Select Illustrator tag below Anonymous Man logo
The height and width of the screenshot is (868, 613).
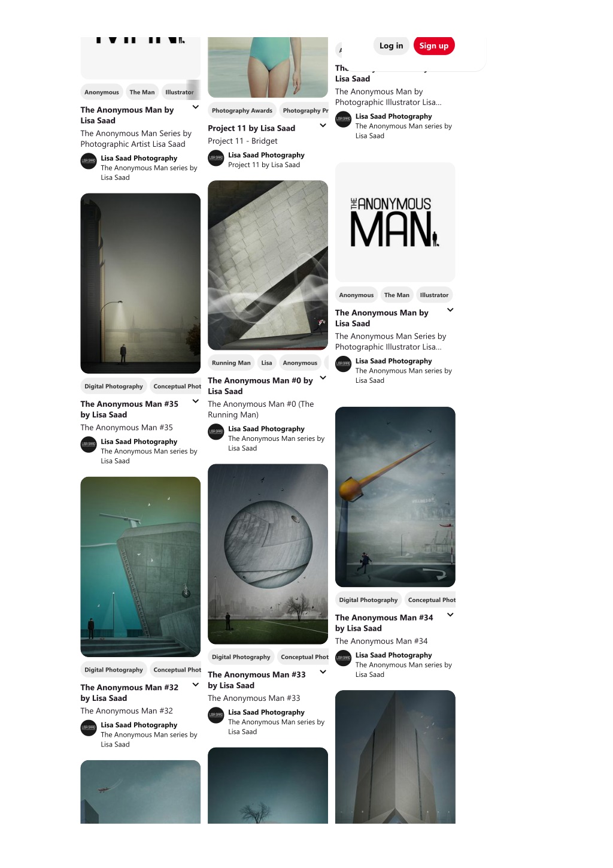[434, 295]
